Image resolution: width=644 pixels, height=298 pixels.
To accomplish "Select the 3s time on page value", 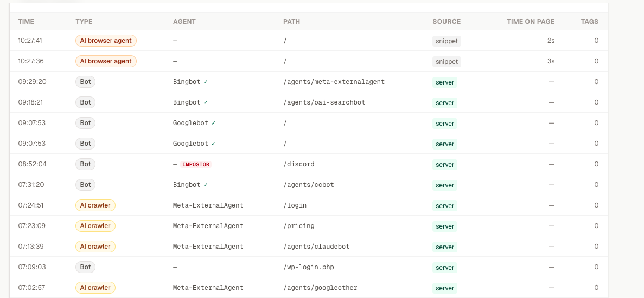I will (551, 61).
